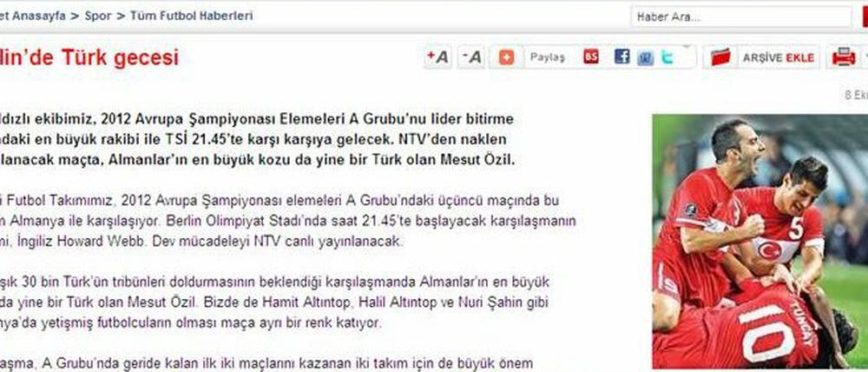Click the Paylaş share label
This screenshot has width=868, height=372.
tap(548, 57)
